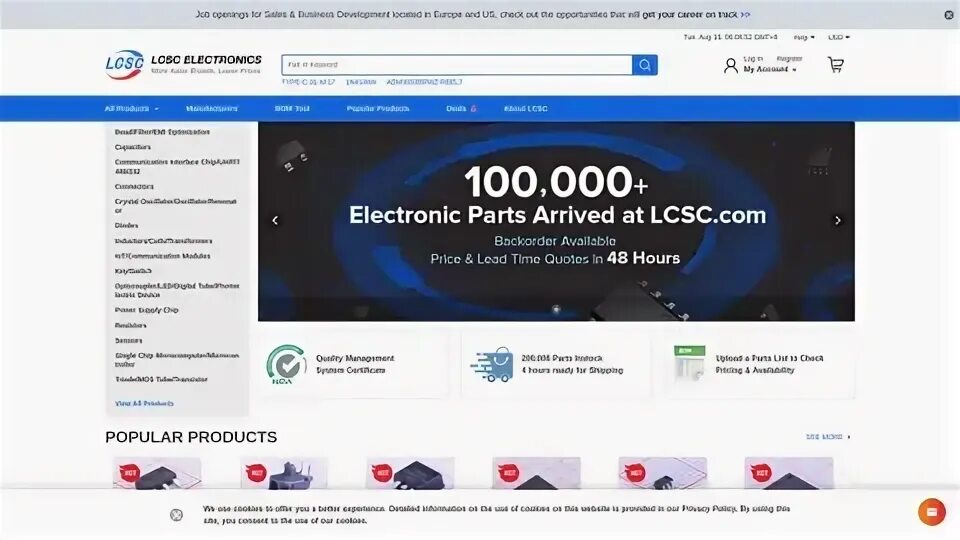Click the Quality Management System Certificate text
960x540 pixels.
click(x=355, y=364)
